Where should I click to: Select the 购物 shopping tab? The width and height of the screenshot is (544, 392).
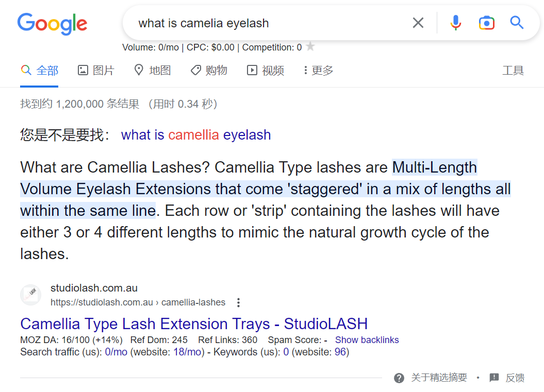tap(209, 71)
